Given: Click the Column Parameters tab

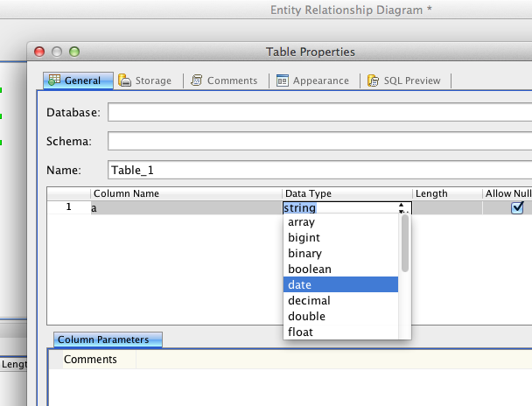Looking at the screenshot, I should (108, 339).
